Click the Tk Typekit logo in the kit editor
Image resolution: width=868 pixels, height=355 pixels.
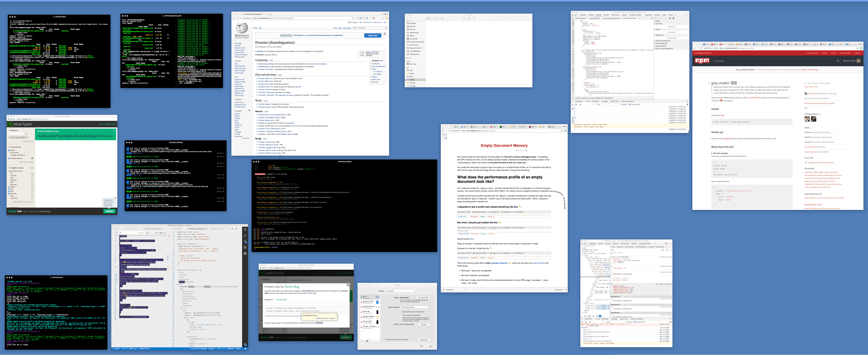click(x=10, y=124)
